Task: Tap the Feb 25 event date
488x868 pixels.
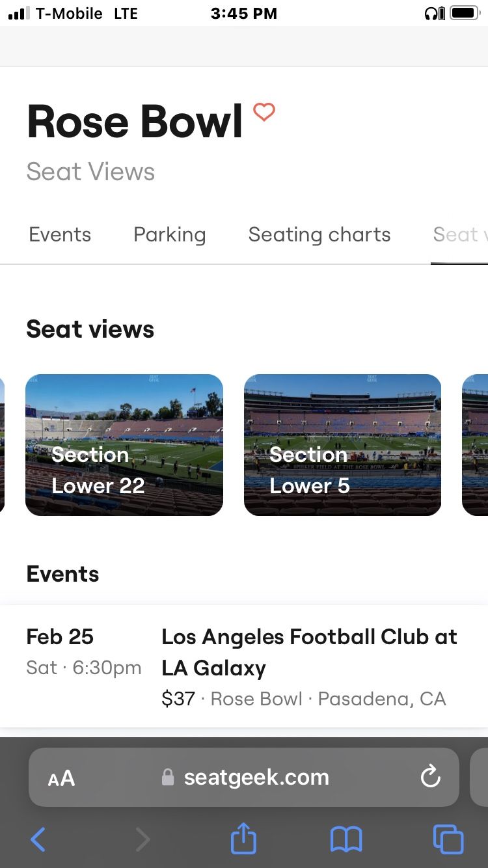Action: click(x=60, y=636)
